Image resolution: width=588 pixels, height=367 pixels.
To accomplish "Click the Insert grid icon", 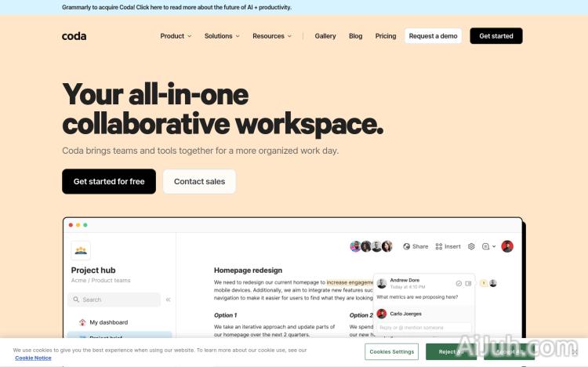I will click(439, 246).
